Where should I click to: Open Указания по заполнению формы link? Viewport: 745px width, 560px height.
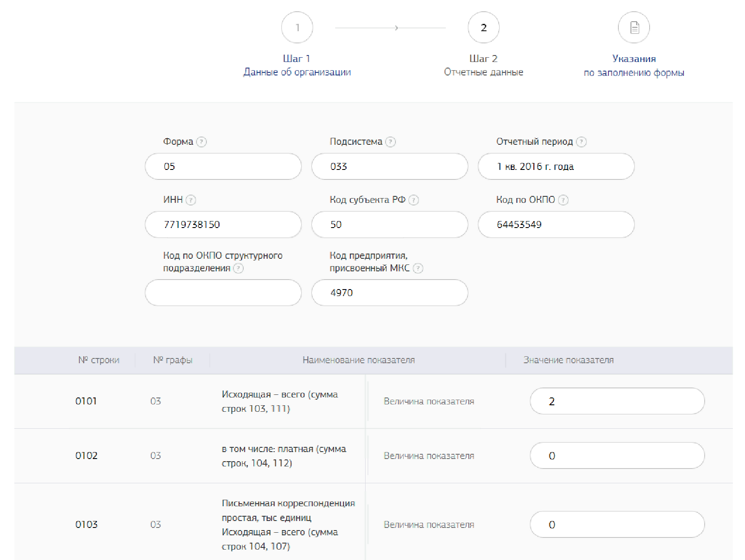pyautogui.click(x=634, y=66)
